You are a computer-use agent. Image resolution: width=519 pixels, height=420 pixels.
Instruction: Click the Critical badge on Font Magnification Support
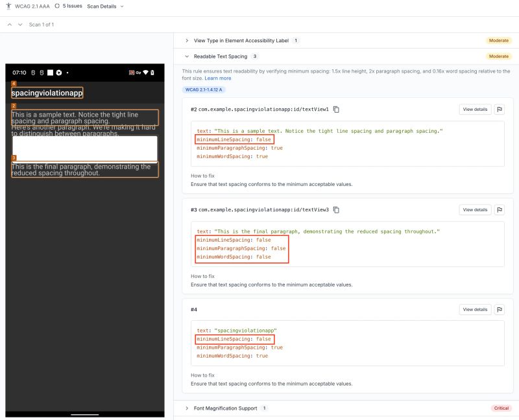(501, 408)
